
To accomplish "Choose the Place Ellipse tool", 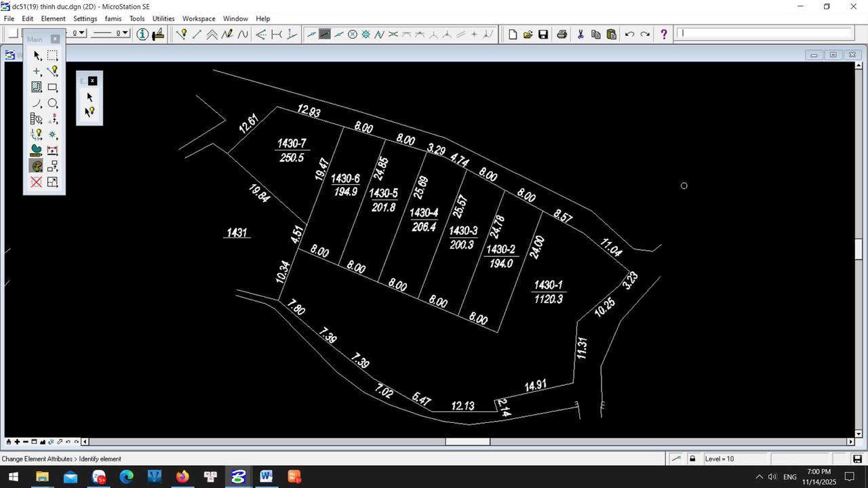I will point(52,103).
